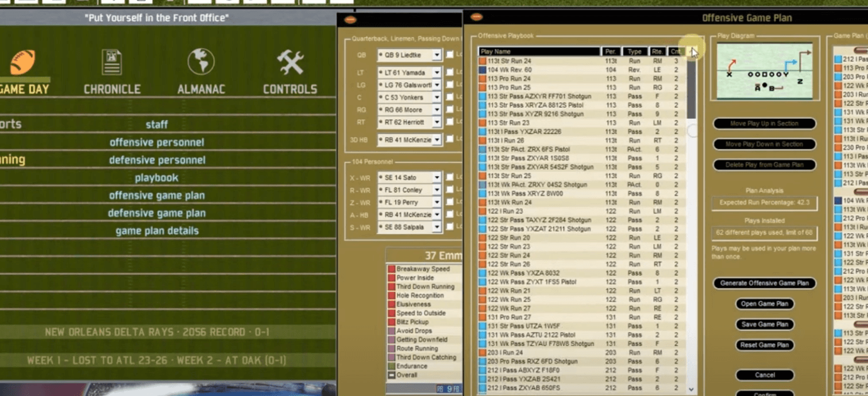The image size is (868, 396).
Task: Open the offensive personnel menu item
Action: coord(157,142)
